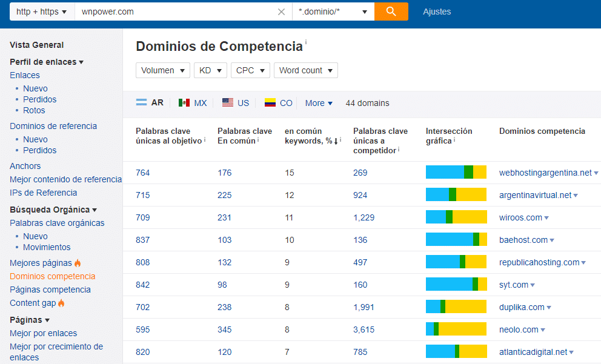Screen dimensions: 601x364
Task: Open the Word count filter dropdown
Action: (x=306, y=70)
